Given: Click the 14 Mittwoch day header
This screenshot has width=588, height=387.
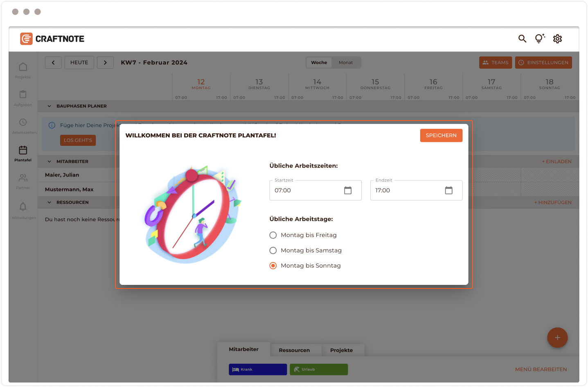Looking at the screenshot, I should [x=317, y=84].
